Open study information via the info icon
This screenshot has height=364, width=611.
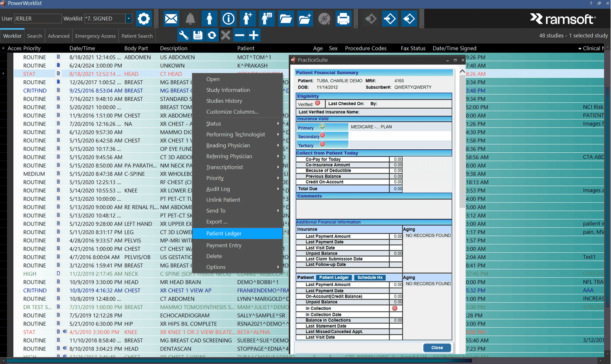click(x=228, y=18)
